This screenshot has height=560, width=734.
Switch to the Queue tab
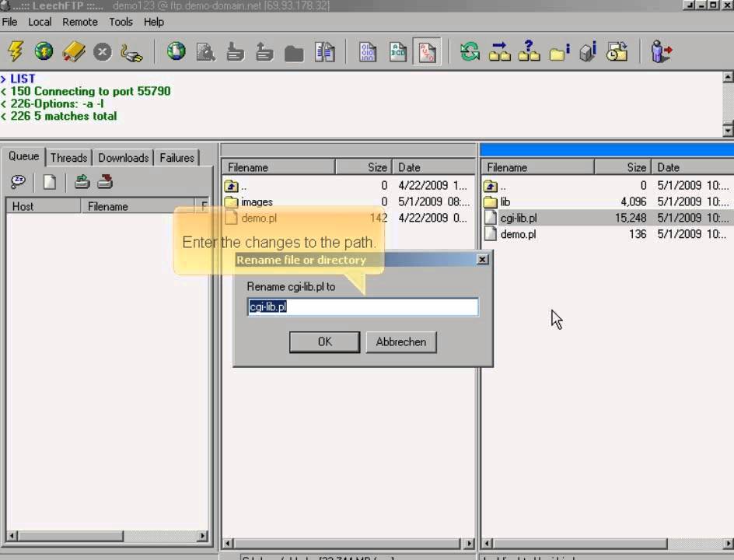pos(23,156)
